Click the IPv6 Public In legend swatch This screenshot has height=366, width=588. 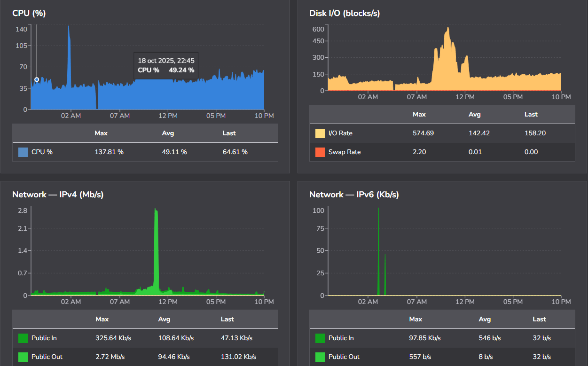320,338
